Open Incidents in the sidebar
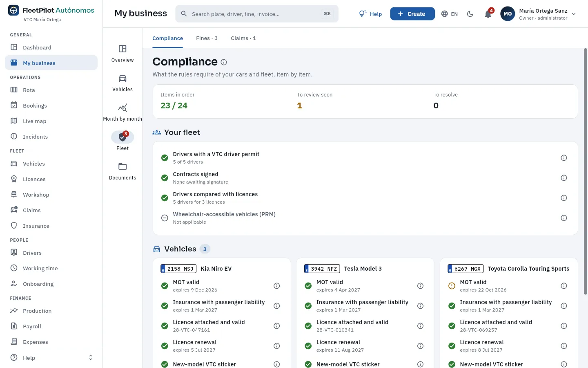 pyautogui.click(x=51, y=137)
